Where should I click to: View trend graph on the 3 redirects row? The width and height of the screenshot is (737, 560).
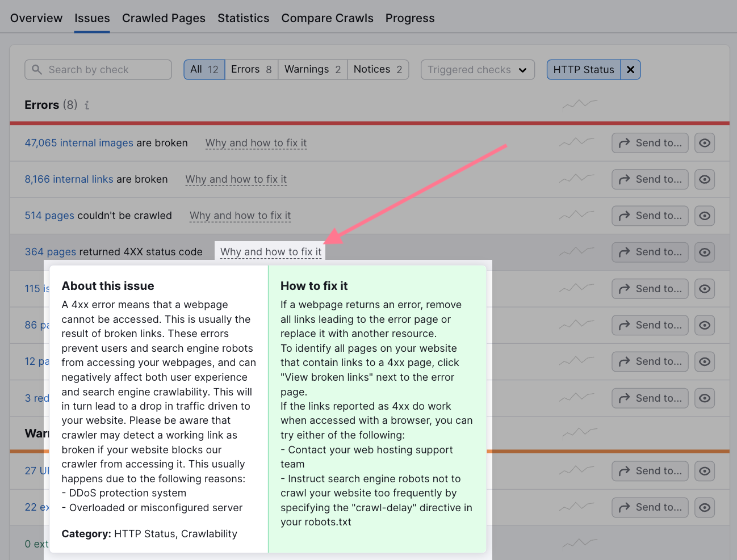pos(577,397)
